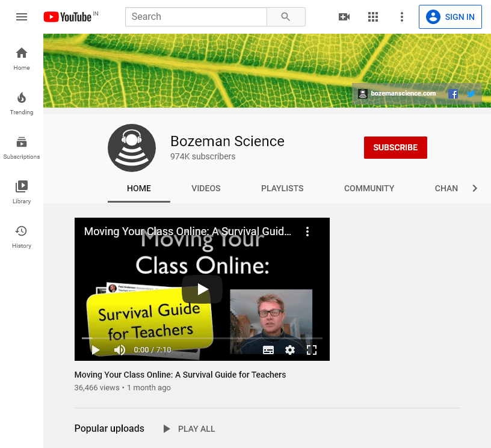Viewport: 491px width, 448px height.
Task: Click the create video camera icon
Action: [344, 17]
